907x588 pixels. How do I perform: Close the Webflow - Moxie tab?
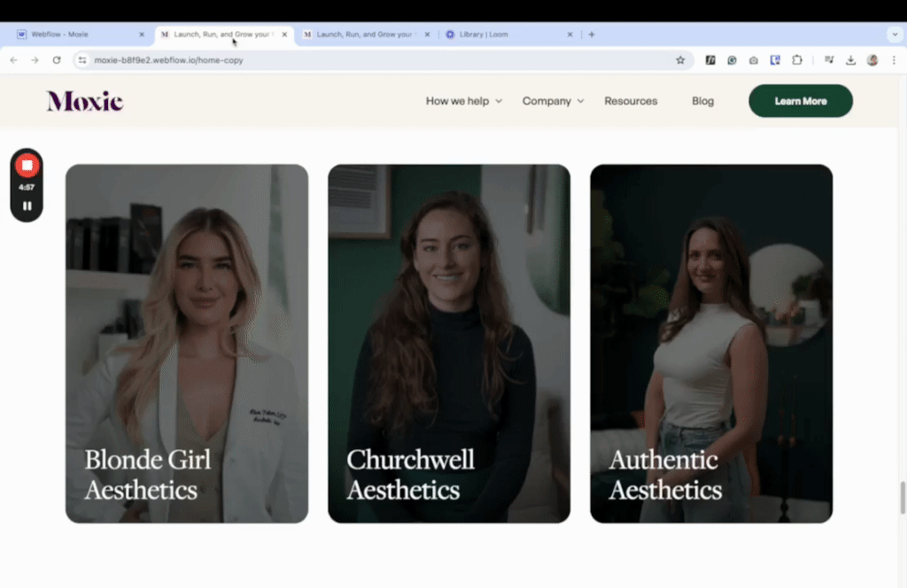[142, 35]
